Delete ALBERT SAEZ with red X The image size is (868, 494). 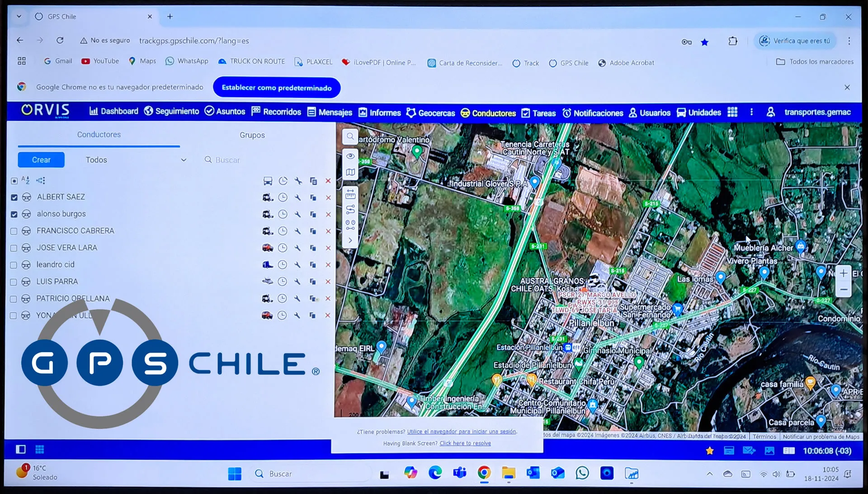329,198
